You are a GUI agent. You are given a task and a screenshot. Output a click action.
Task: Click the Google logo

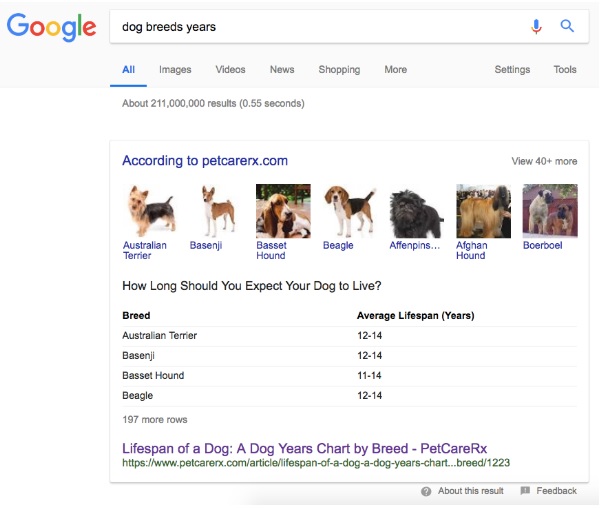tap(51, 27)
